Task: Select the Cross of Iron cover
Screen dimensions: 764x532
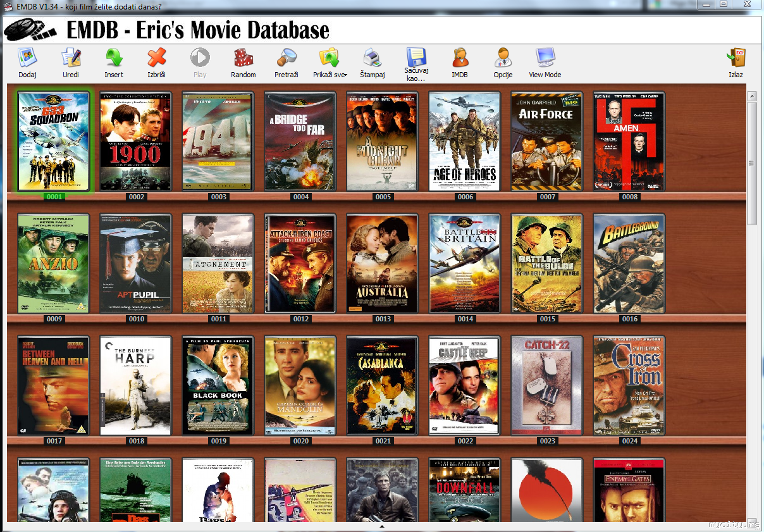Action: point(629,385)
